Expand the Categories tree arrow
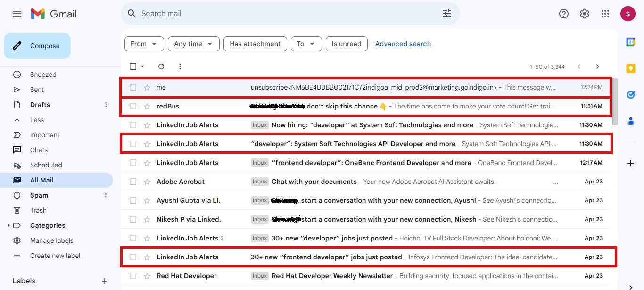The width and height of the screenshot is (644, 290). (x=9, y=225)
